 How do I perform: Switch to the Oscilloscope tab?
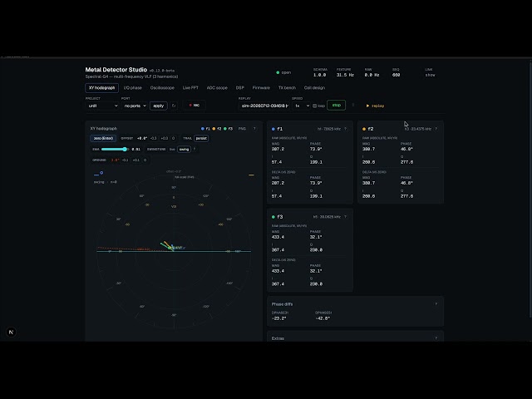162,88
